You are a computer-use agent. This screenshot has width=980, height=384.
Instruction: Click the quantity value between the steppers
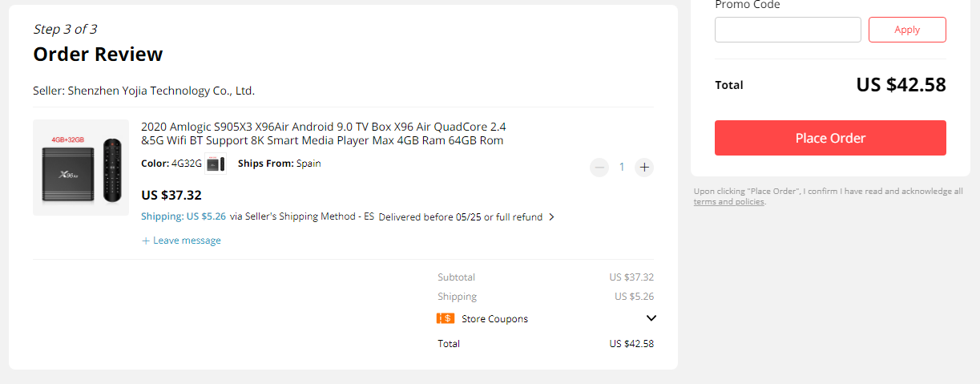[622, 168]
